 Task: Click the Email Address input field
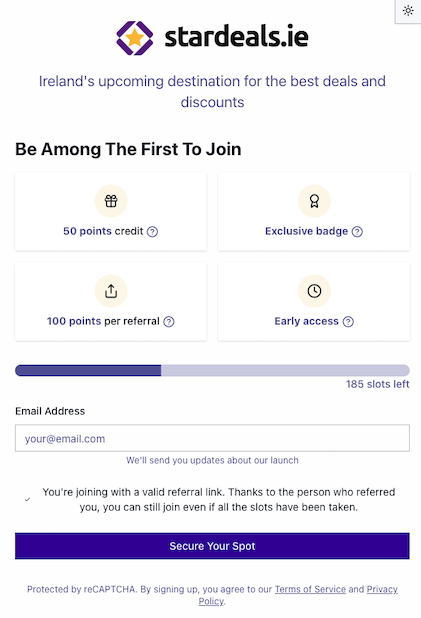[212, 438]
